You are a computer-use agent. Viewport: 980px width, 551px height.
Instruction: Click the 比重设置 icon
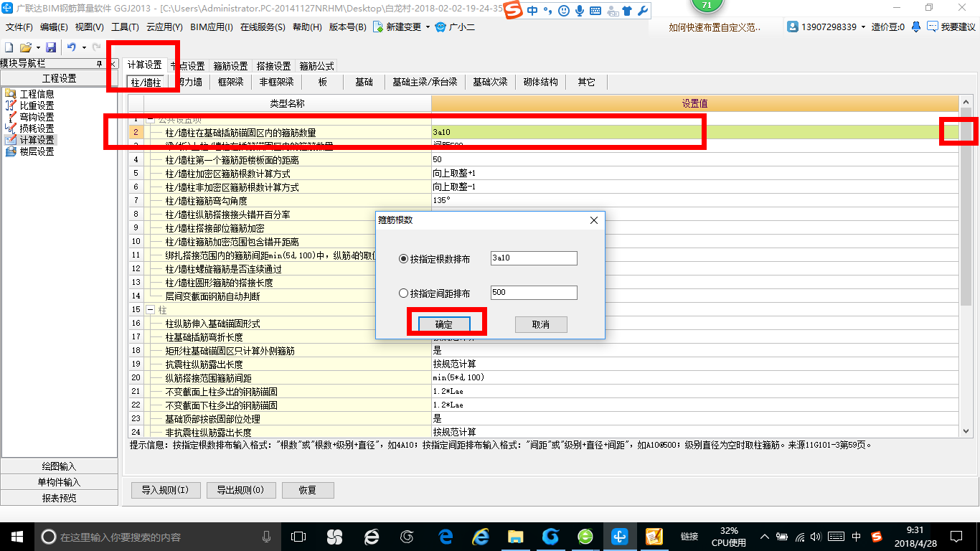click(x=10, y=105)
